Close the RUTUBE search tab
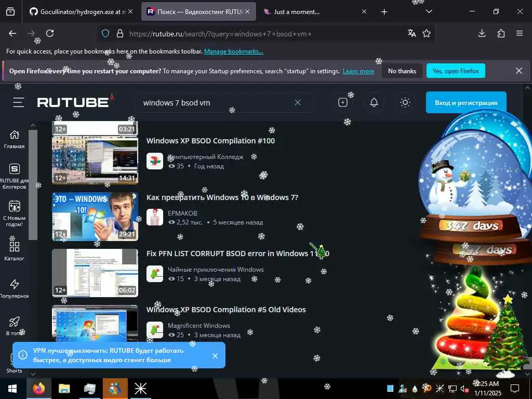532x399 pixels. click(247, 12)
